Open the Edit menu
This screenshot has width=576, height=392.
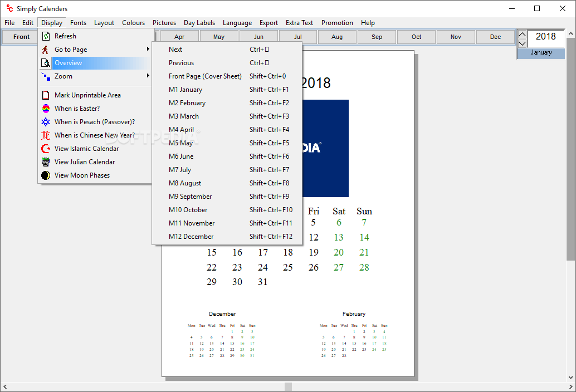27,23
